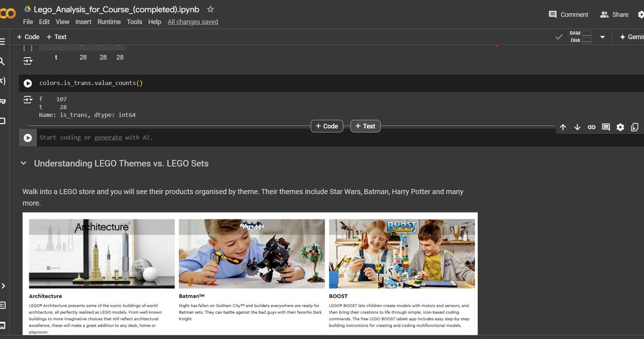Toggle output of value_counts cell

(27, 100)
